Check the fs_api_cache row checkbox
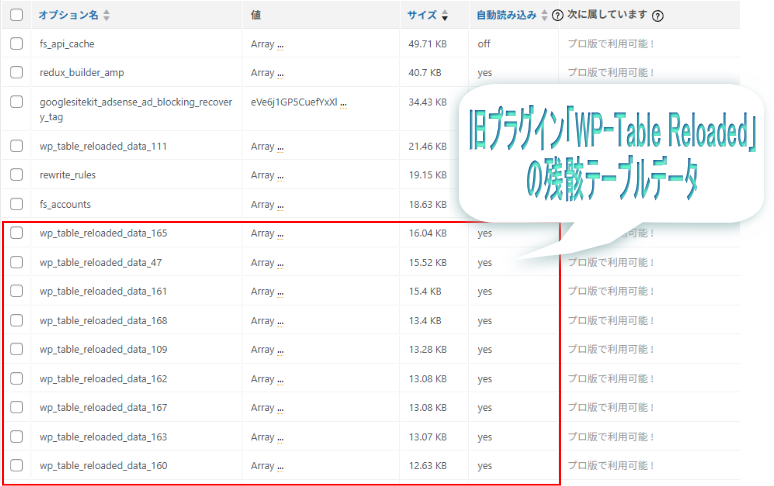The image size is (774, 486). 17,44
